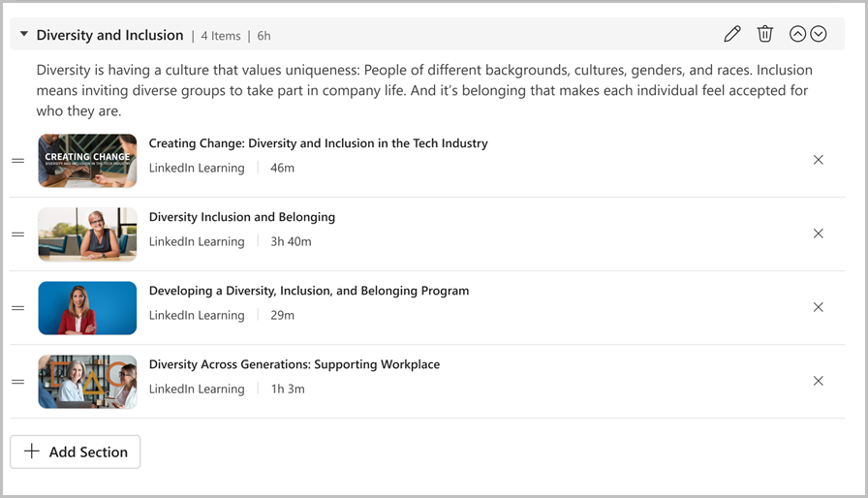The image size is (868, 498).
Task: Click LinkedIn Learning under Developing a Diversity Program
Action: [x=197, y=315]
